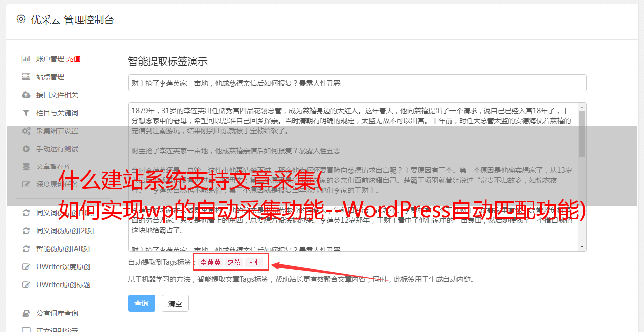The height and width of the screenshot is (332, 644).
Task: Click the gear icon beside 优采云 管理控制台
Action: [x=21, y=19]
